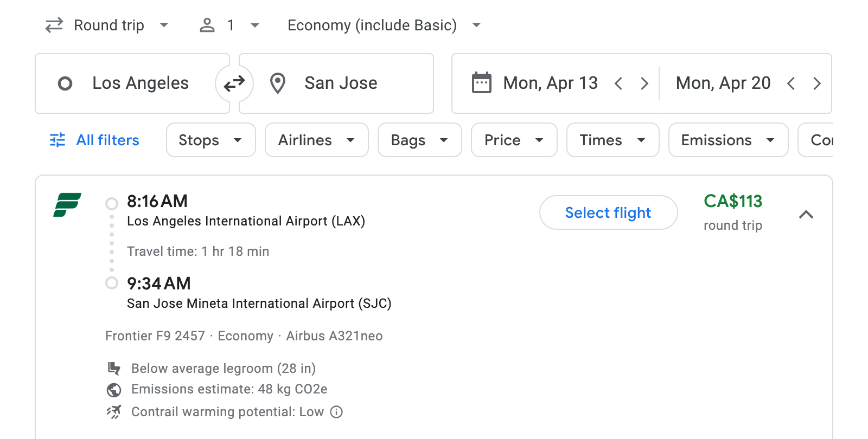Click the passenger person icon
Image resolution: width=868 pixels, height=439 pixels.
207,25
